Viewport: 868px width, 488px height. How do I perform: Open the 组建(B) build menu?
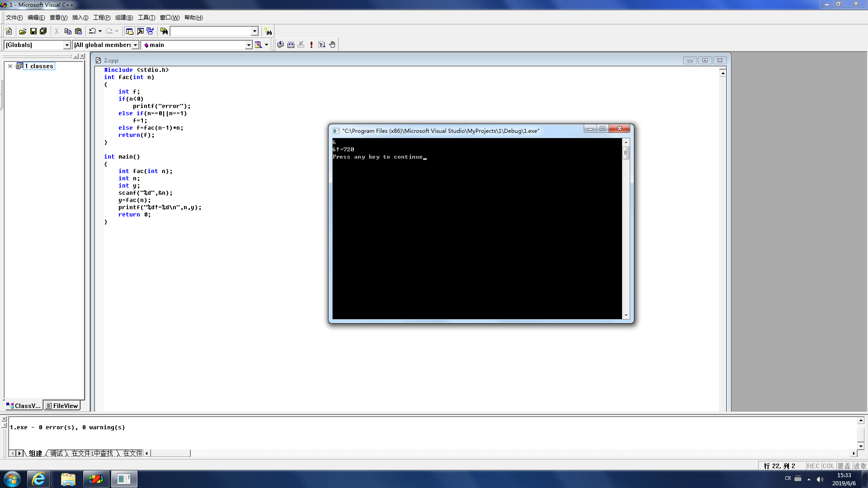click(x=124, y=18)
